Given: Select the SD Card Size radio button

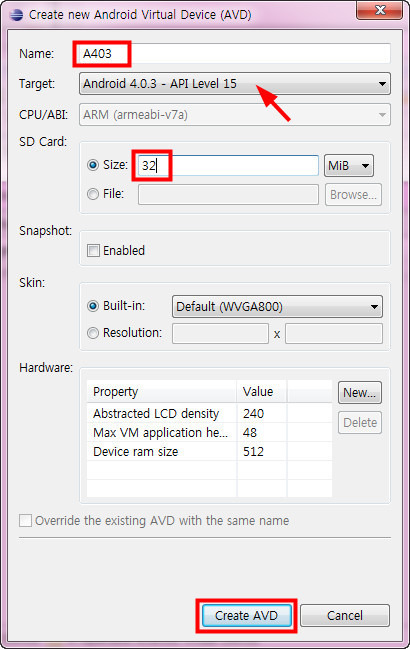Looking at the screenshot, I should [93, 165].
